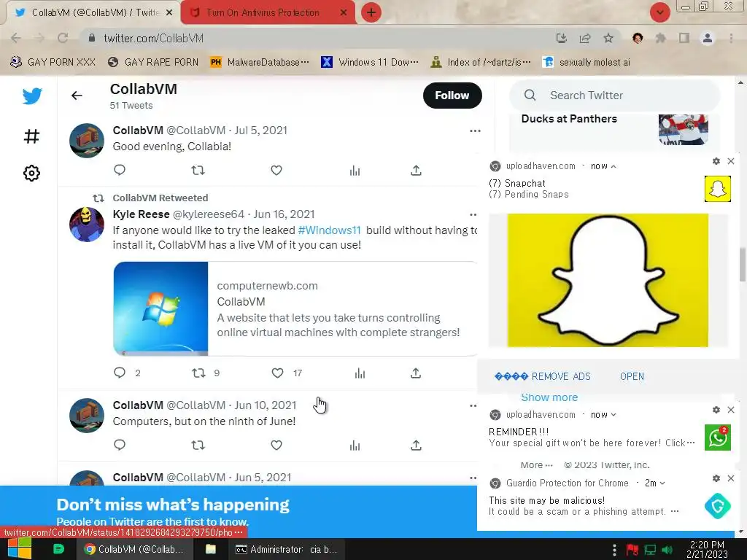Like Kyle Reese's tweet with 17 likes
This screenshot has height=560, width=747.
click(x=277, y=373)
